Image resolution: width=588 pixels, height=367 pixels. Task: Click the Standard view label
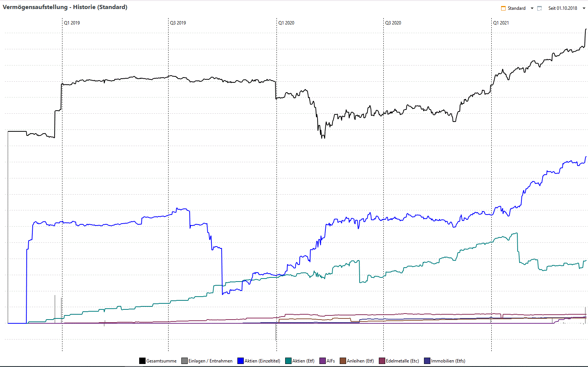[x=517, y=8]
